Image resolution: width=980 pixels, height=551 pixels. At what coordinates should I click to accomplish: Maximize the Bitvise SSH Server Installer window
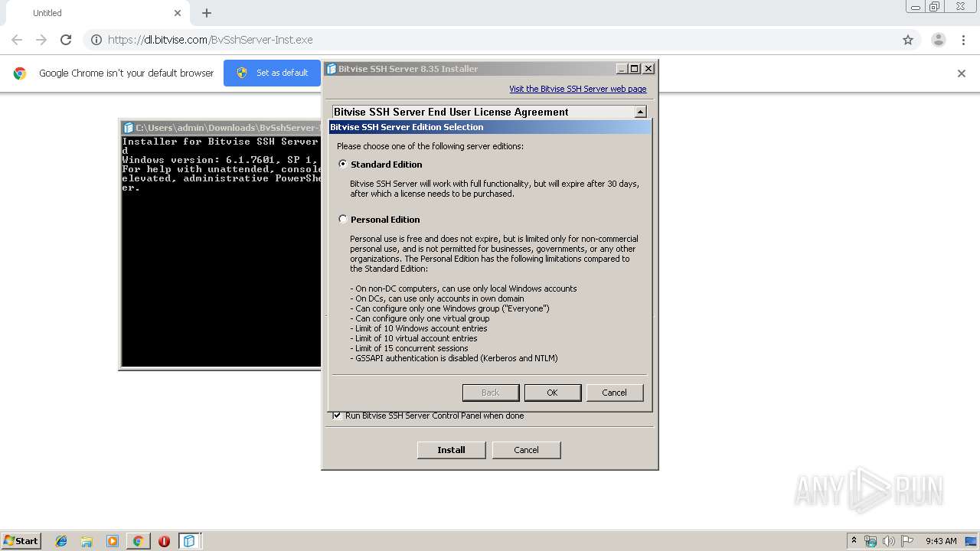point(635,69)
